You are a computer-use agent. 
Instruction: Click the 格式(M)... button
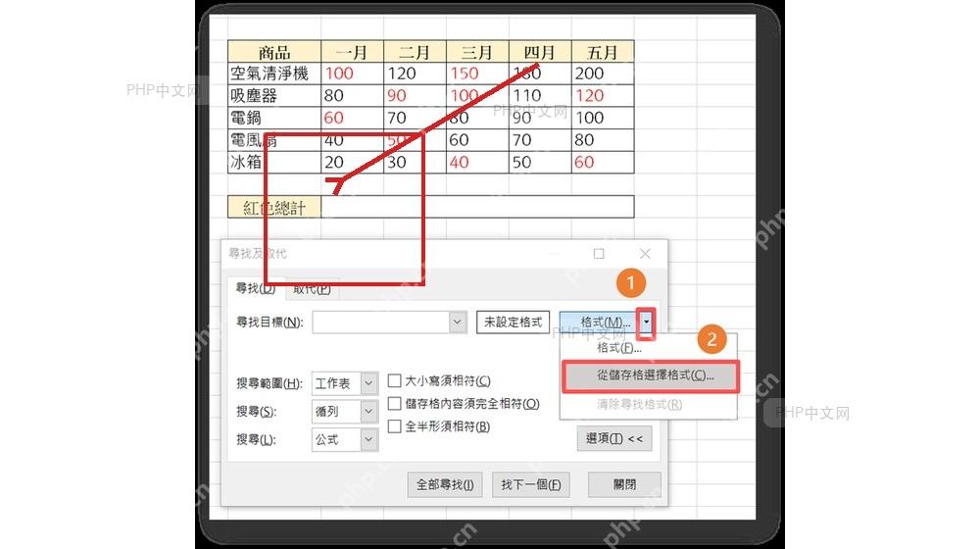[599, 322]
